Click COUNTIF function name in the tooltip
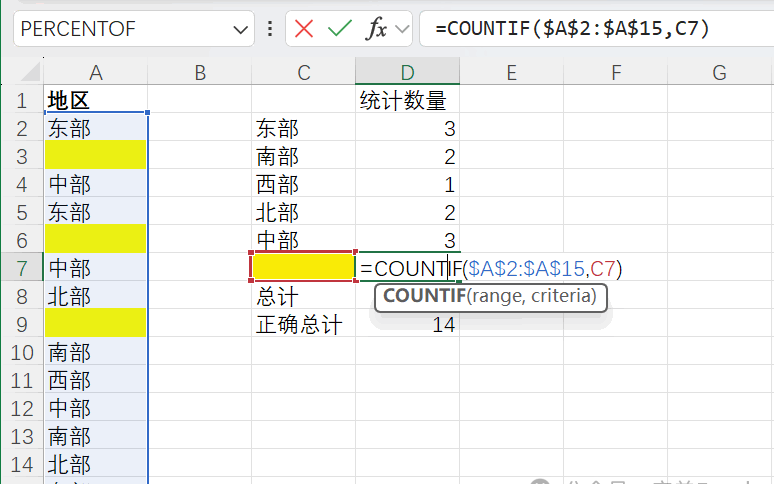 coord(425,296)
